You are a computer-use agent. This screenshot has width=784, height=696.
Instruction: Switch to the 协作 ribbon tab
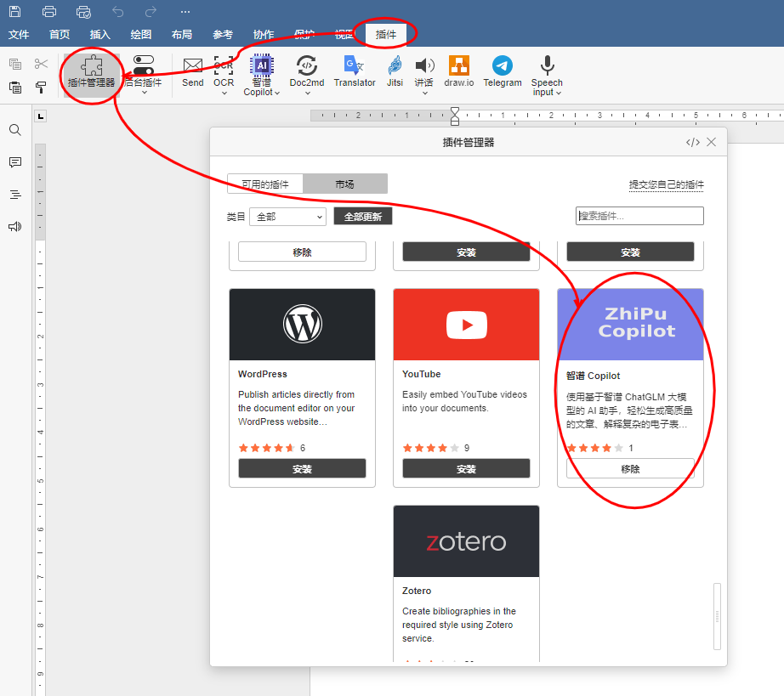click(264, 35)
